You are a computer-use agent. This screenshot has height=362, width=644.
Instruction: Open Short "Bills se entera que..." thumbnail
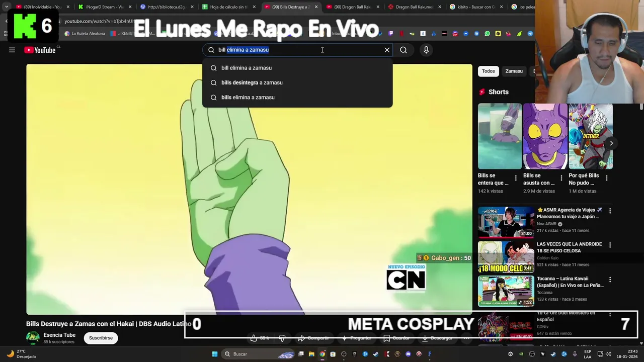500,136
